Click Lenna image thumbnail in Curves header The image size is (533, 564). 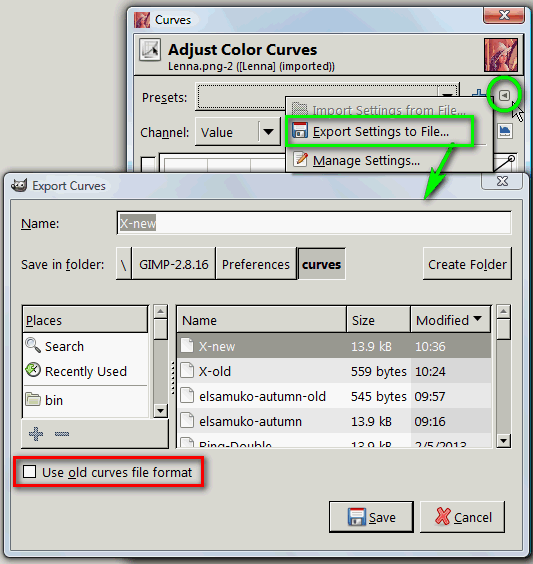click(501, 55)
